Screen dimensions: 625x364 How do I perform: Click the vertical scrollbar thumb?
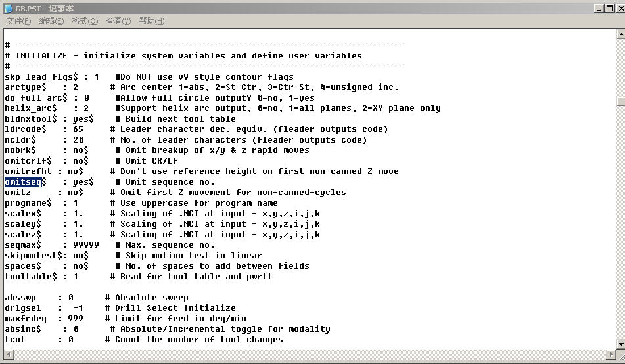point(620,102)
